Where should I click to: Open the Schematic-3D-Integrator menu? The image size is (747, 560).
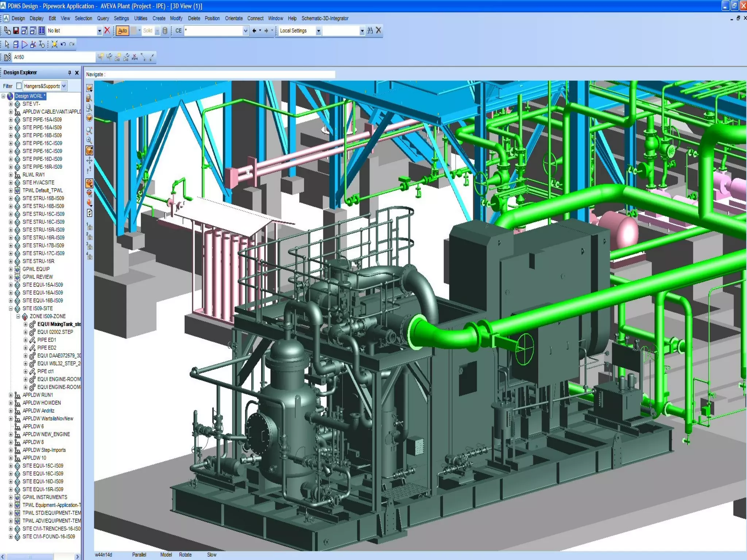[x=325, y=18]
